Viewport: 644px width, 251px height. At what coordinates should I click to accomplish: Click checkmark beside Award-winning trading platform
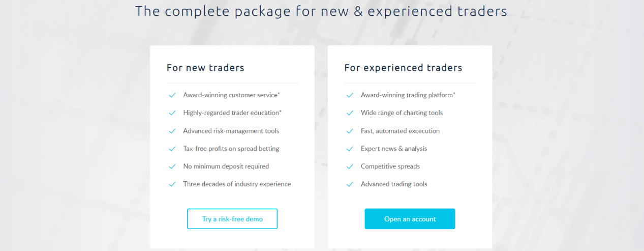point(350,95)
